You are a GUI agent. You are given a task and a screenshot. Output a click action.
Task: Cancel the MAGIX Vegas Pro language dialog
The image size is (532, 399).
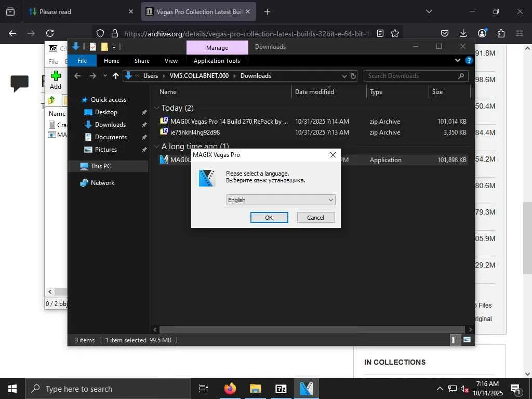(x=315, y=218)
